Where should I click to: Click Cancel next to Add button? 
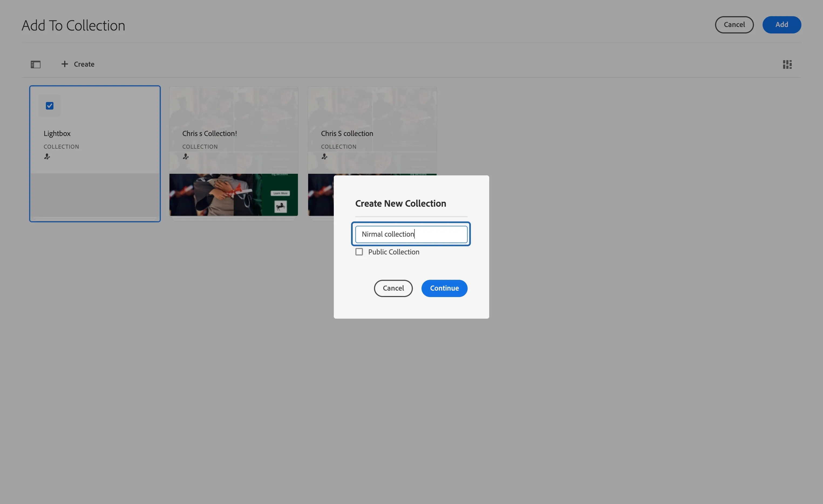tap(734, 25)
